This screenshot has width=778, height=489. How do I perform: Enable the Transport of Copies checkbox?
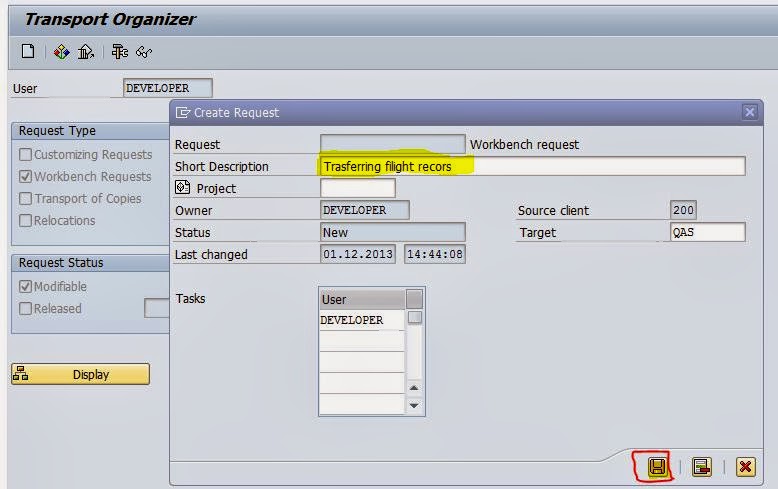(25, 198)
